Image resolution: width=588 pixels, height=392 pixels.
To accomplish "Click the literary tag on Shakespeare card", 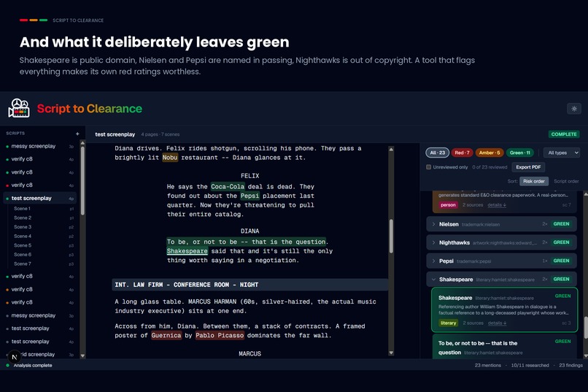I will point(448,323).
